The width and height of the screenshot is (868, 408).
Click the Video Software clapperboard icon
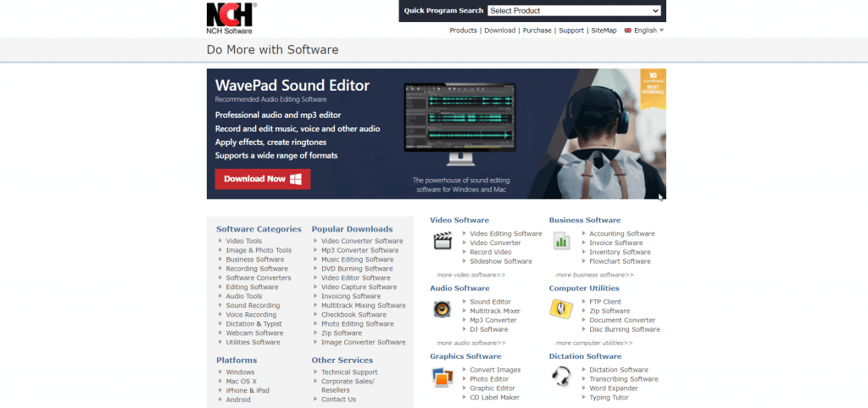(442, 241)
